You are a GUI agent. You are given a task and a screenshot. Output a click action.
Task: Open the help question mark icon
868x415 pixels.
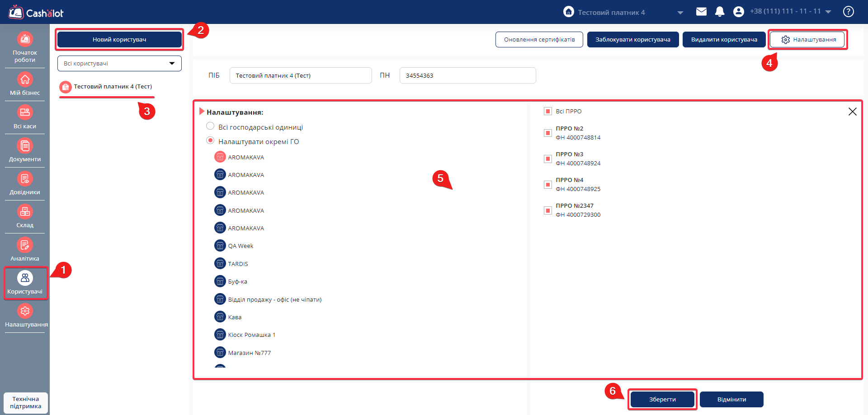click(x=849, y=12)
